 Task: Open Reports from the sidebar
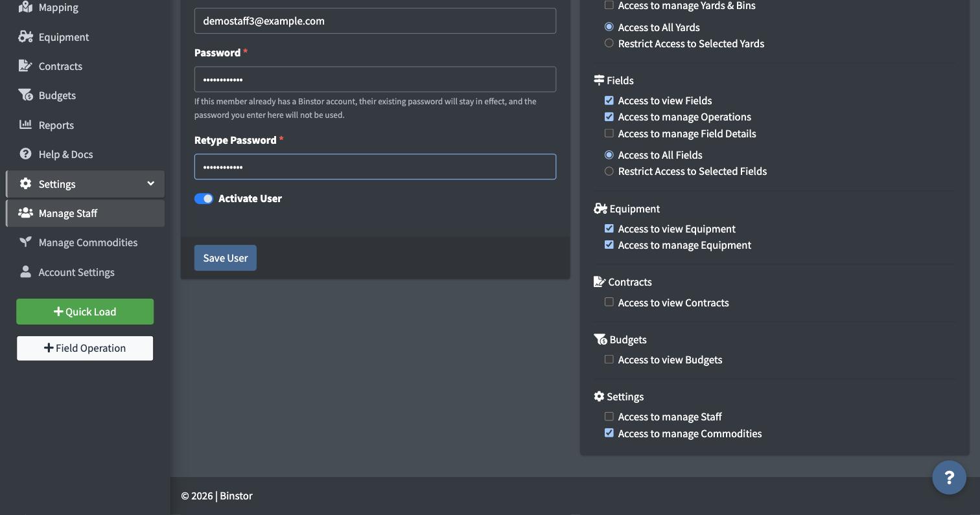[84, 125]
